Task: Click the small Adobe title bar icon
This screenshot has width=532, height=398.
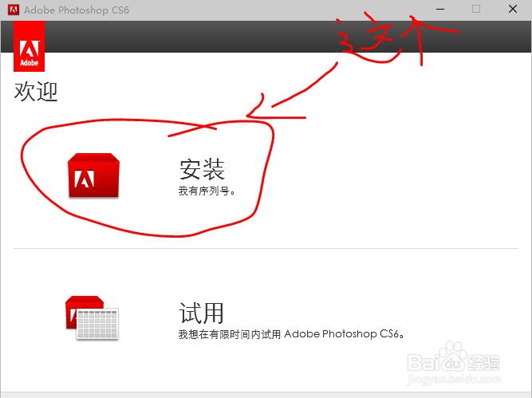Action: (x=14, y=10)
